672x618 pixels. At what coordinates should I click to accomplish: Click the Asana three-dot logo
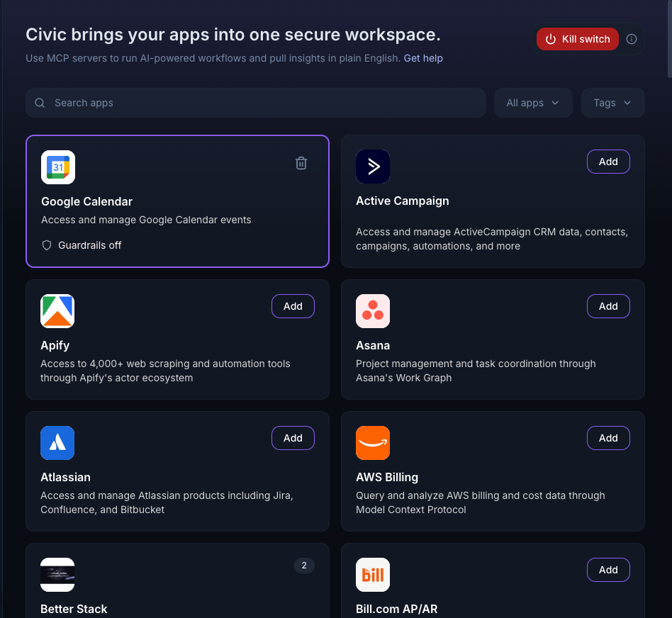pos(373,310)
